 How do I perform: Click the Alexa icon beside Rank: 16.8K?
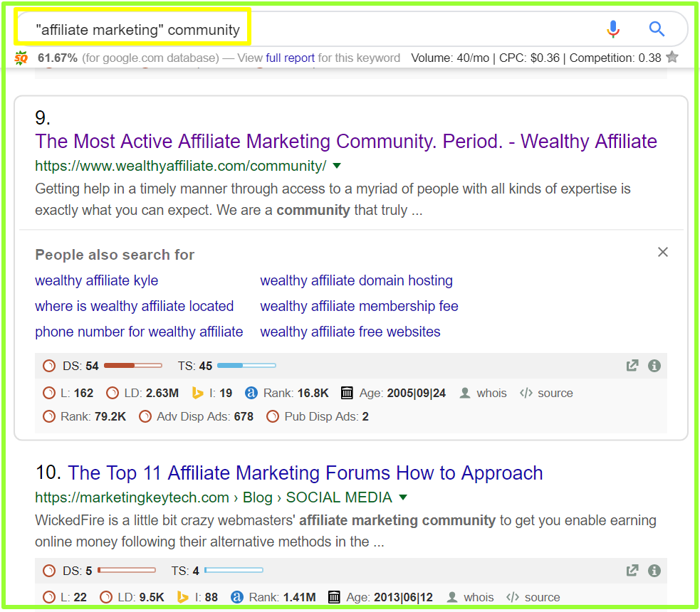pos(251,393)
